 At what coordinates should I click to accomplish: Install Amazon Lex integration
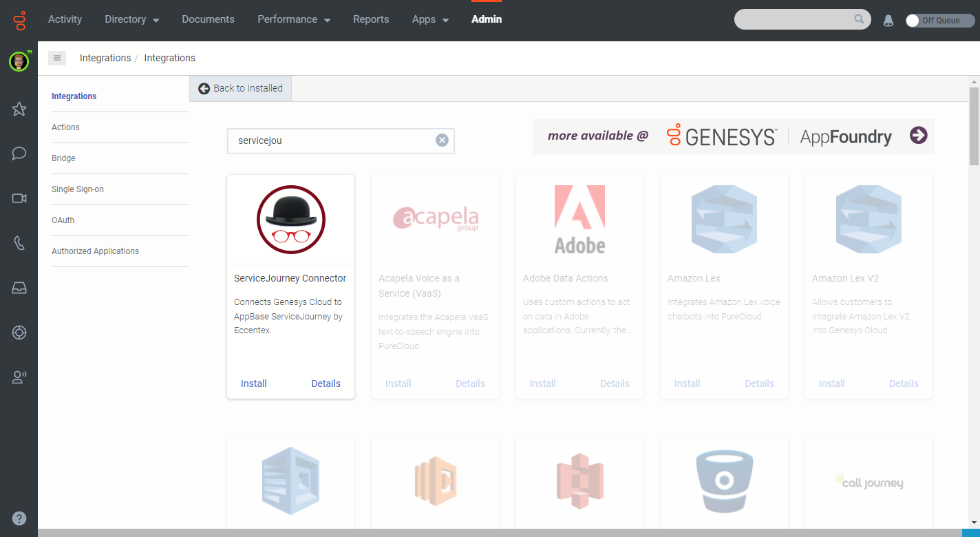(688, 383)
